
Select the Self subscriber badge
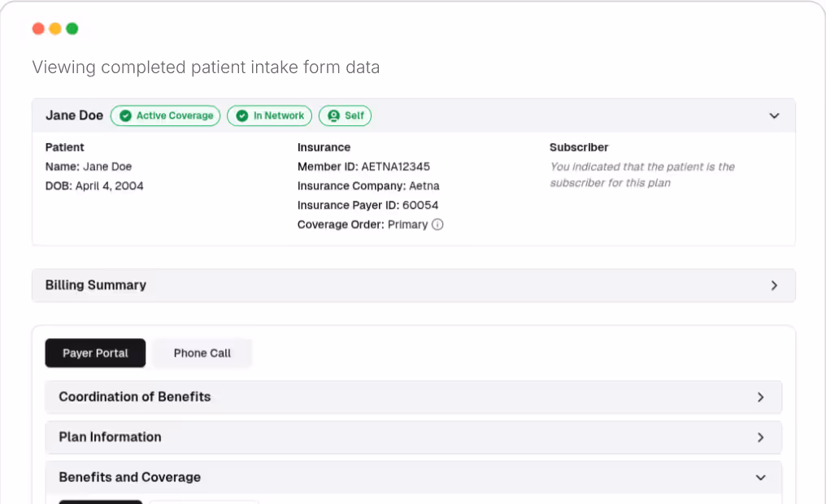(345, 115)
